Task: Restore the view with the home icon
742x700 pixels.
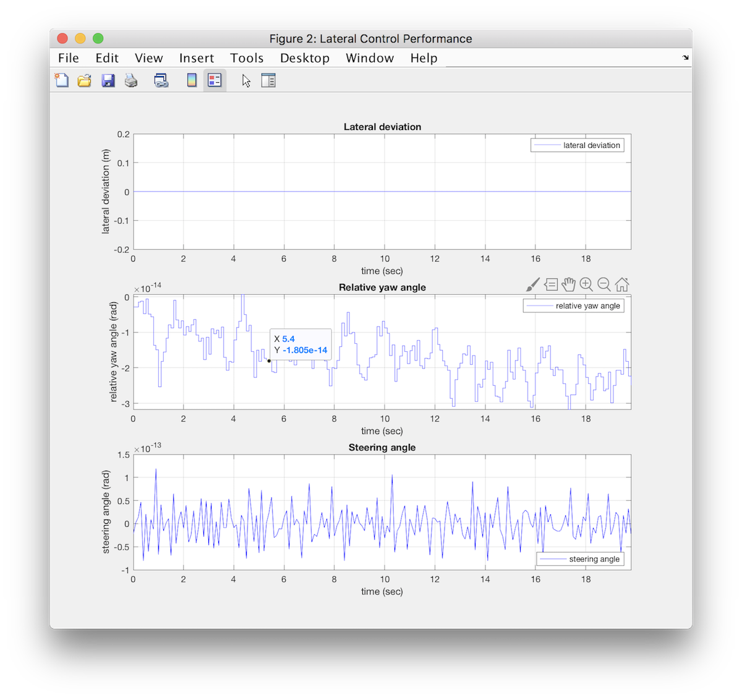Action: [x=622, y=284]
